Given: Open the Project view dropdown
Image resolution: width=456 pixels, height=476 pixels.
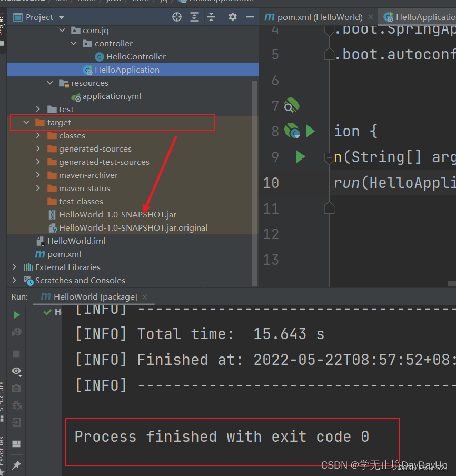Looking at the screenshot, I should [62, 17].
